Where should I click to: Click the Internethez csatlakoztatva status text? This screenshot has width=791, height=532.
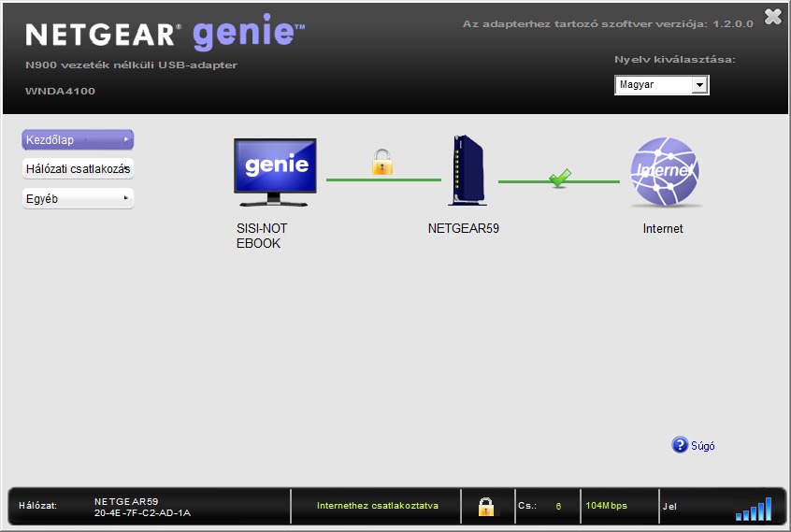click(378, 506)
